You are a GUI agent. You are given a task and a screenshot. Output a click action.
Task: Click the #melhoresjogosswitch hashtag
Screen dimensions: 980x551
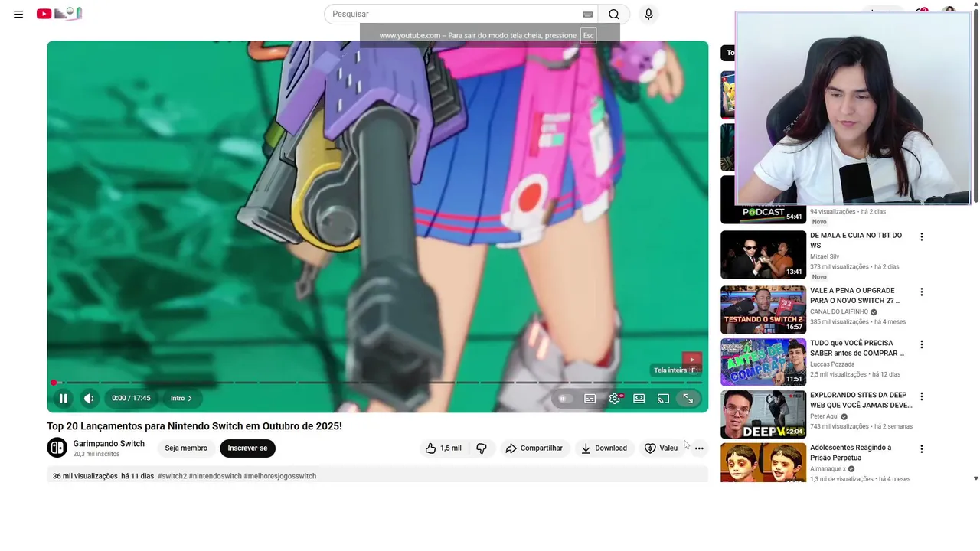pyautogui.click(x=280, y=476)
